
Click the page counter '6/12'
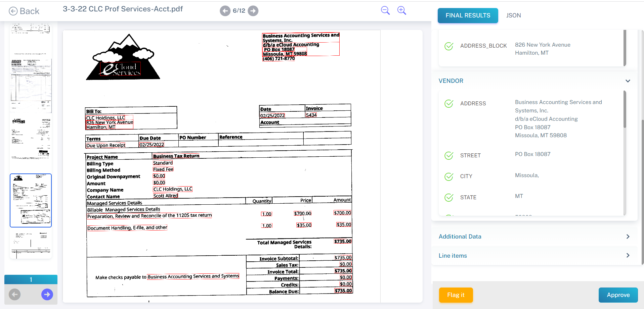coord(239,11)
